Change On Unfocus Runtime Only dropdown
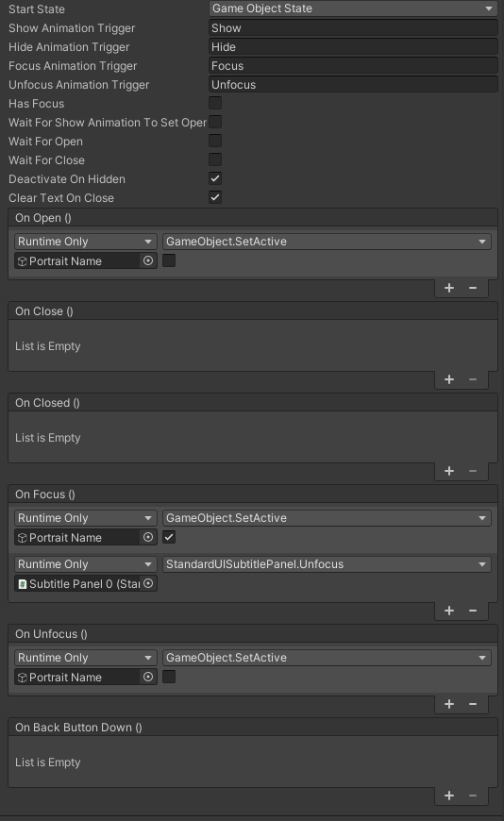 tap(85, 658)
